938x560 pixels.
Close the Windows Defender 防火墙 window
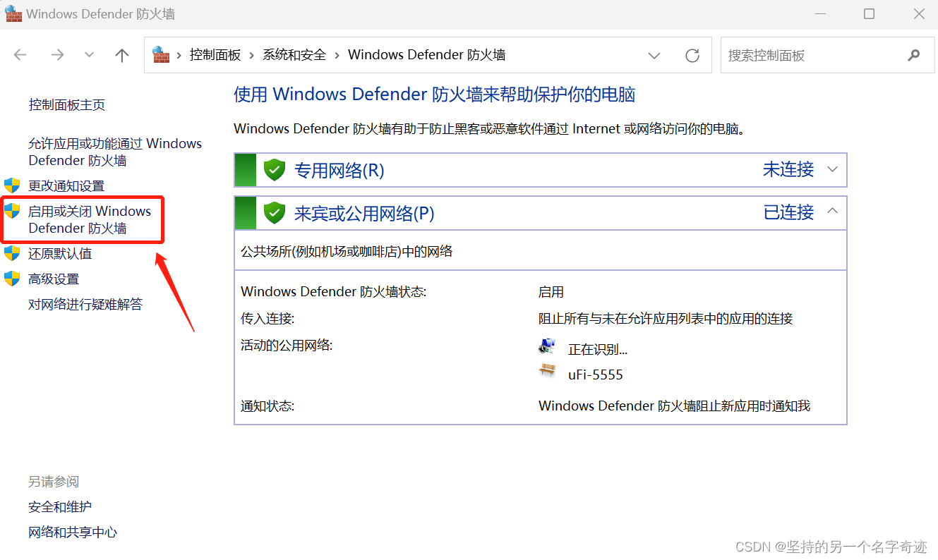[918, 13]
